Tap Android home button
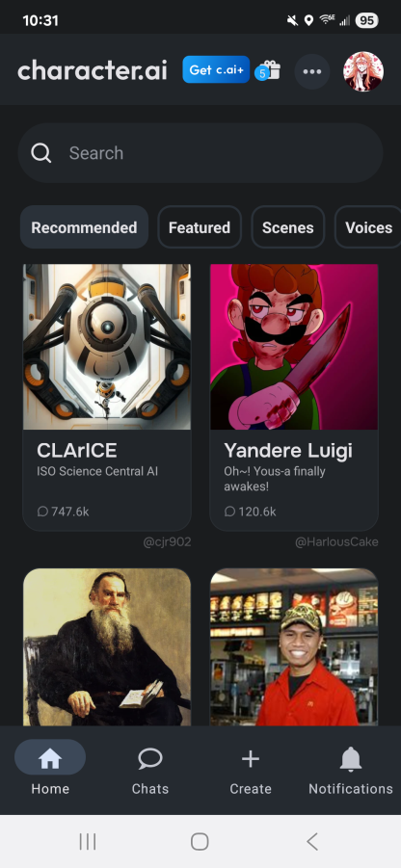 pos(200,841)
